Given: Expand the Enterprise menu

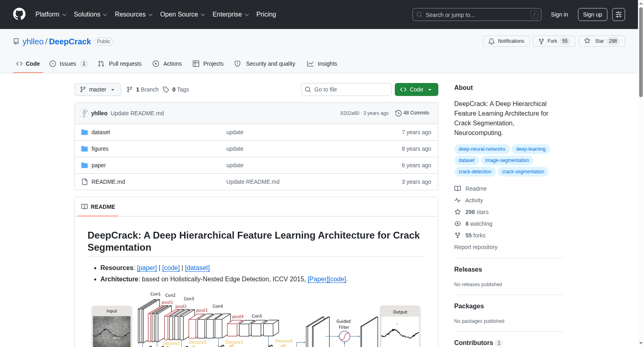Looking at the screenshot, I should point(231,15).
